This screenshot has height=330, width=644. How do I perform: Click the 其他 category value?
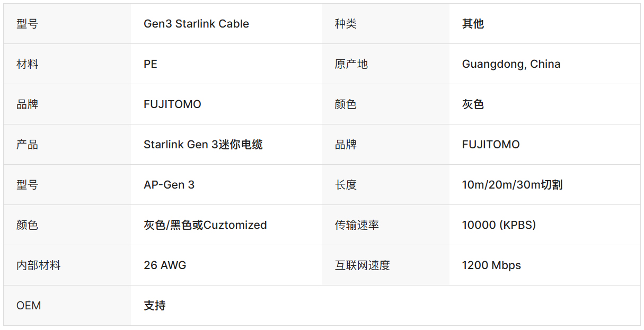click(x=473, y=24)
